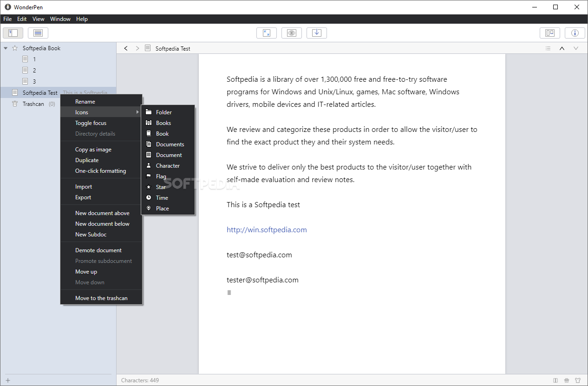Expand the Icons submenu arrow
This screenshot has width=588, height=386.
point(137,112)
